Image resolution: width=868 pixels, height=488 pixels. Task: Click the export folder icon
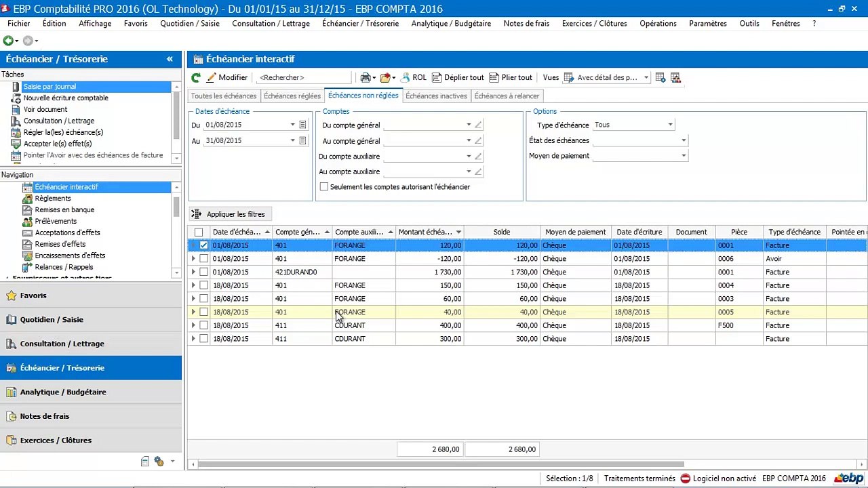(x=387, y=78)
